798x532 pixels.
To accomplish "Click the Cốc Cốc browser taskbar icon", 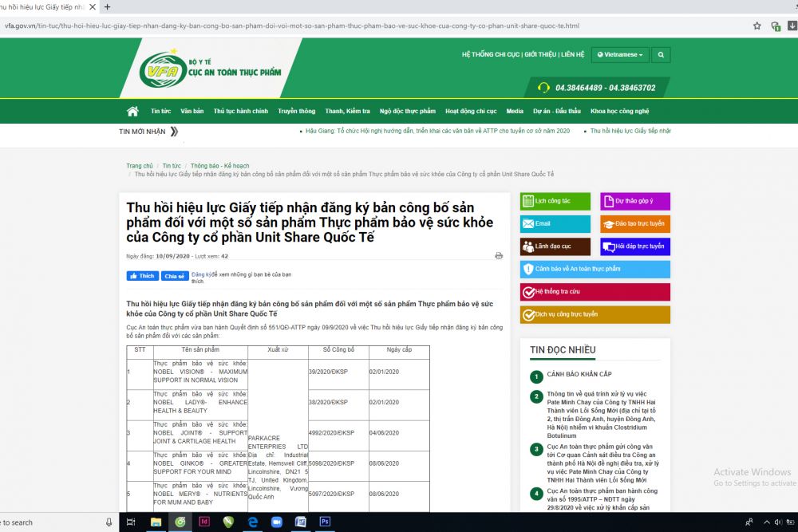I will [x=180, y=522].
